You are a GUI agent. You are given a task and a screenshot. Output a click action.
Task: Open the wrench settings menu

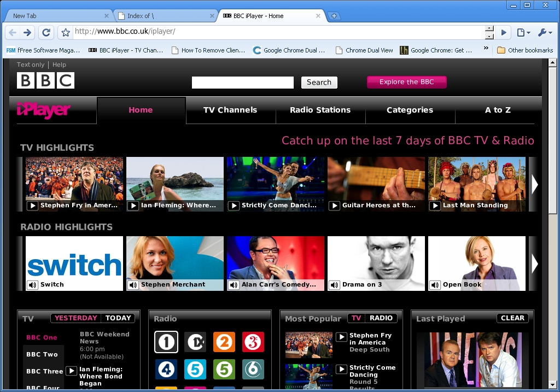click(x=545, y=32)
